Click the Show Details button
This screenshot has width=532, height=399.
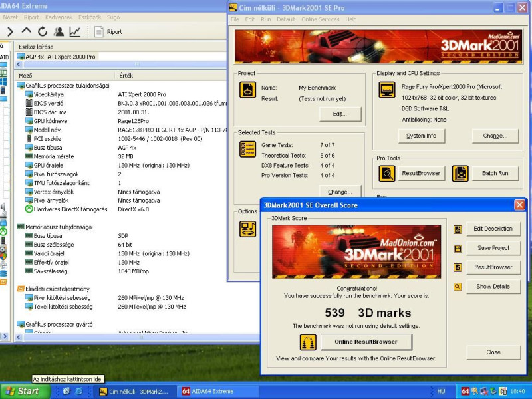point(493,287)
